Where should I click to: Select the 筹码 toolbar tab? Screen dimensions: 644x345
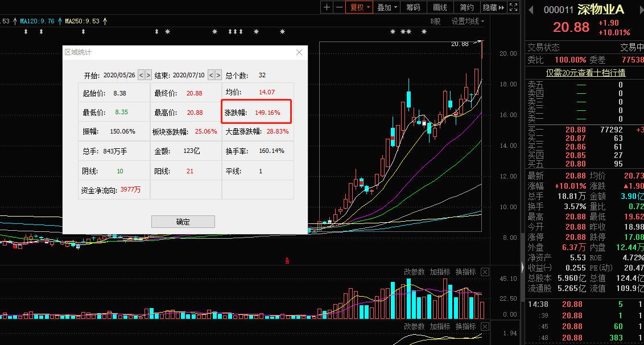click(413, 7)
